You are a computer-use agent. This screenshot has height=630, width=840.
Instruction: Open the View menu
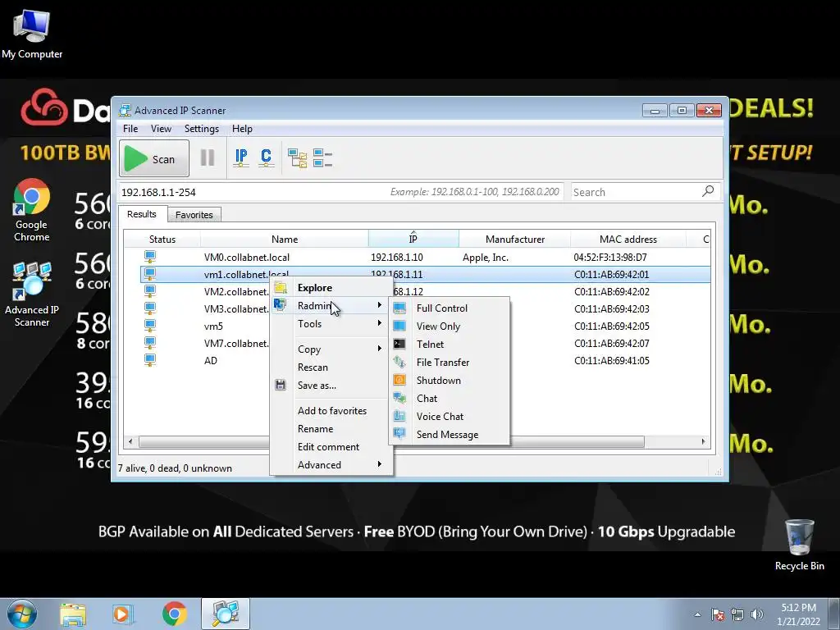[161, 129]
